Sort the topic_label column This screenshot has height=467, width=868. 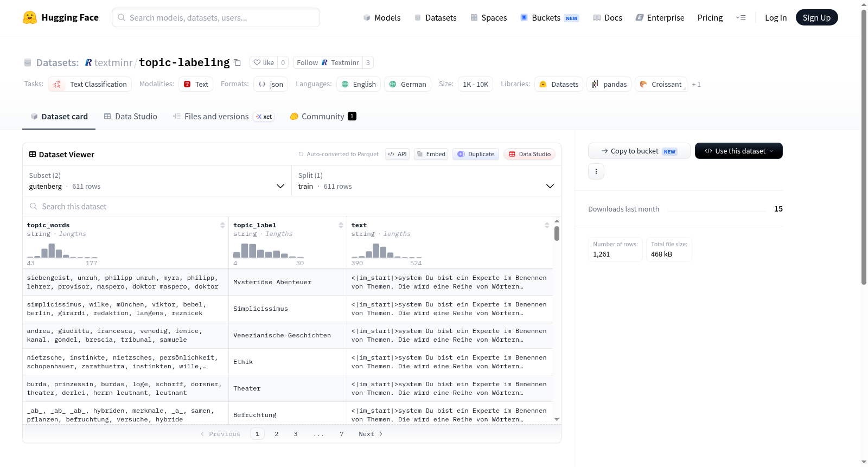tap(341, 225)
